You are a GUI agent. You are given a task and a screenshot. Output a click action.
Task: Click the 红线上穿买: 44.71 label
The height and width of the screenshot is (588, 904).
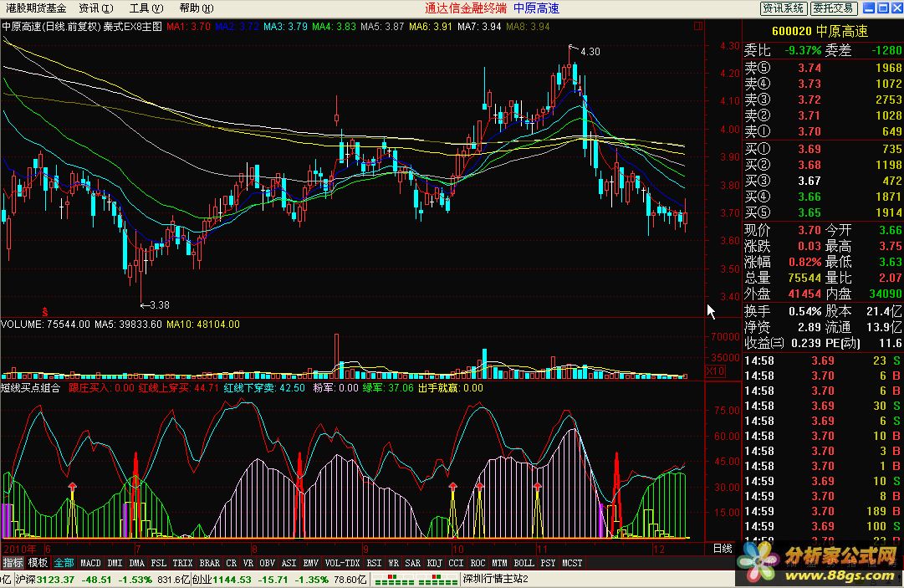(178, 388)
